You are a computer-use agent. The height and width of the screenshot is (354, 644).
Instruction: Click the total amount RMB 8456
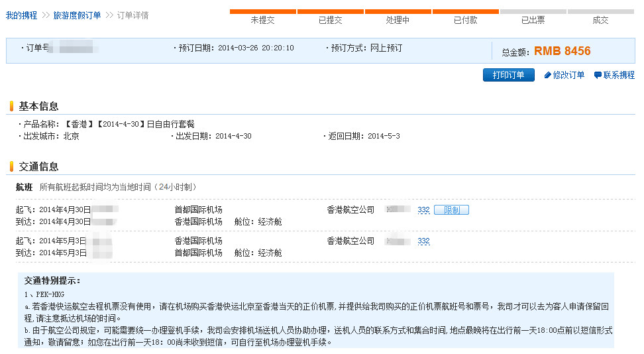pyautogui.click(x=562, y=51)
